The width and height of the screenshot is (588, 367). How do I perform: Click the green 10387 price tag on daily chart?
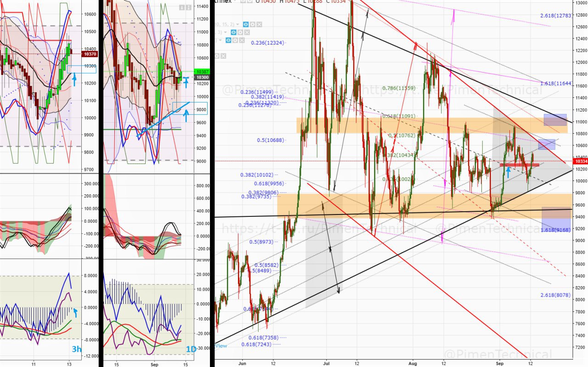tap(203, 72)
